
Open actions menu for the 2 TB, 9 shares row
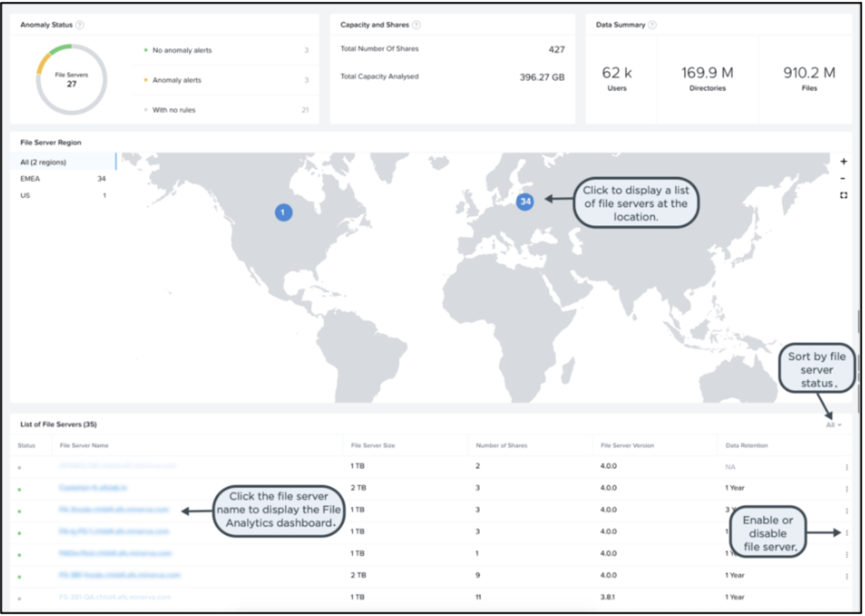[x=847, y=577]
